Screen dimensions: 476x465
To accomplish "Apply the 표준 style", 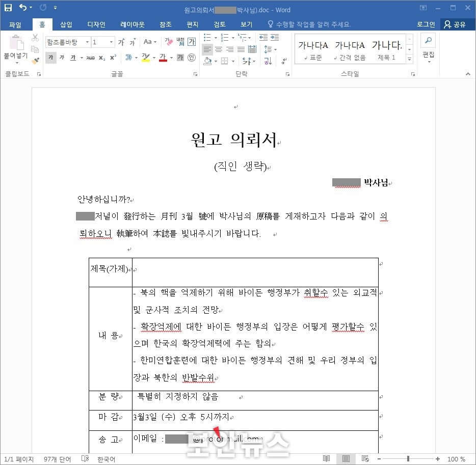I will (x=313, y=49).
